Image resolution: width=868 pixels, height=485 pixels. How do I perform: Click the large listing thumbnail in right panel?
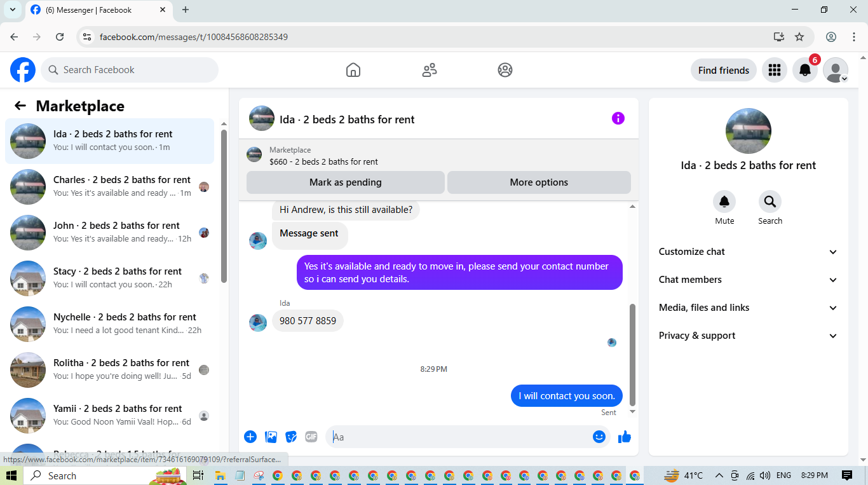coord(749,131)
